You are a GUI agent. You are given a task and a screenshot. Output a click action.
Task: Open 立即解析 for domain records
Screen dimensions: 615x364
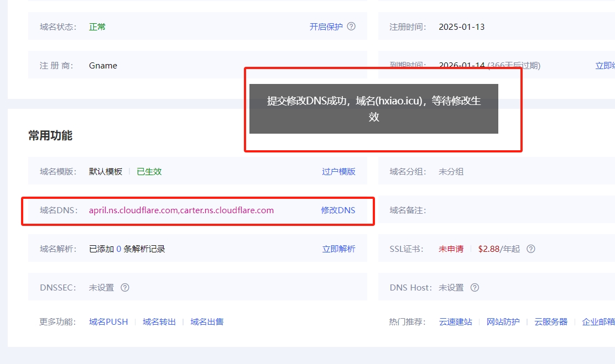pos(338,249)
